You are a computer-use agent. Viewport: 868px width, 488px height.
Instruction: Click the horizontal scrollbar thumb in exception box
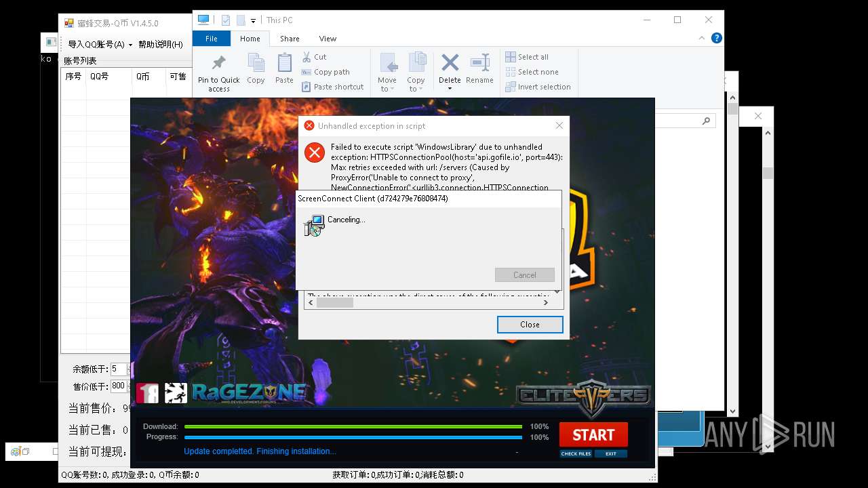[x=335, y=303]
